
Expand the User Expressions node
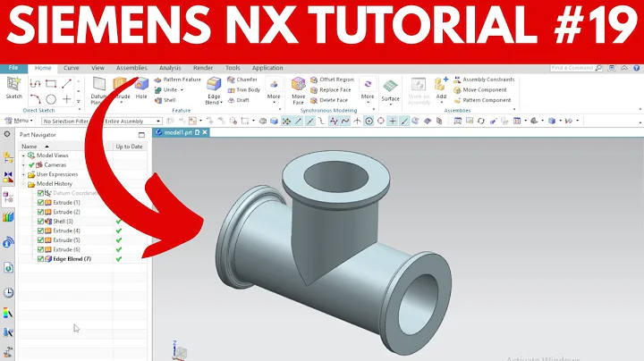pyautogui.click(x=23, y=174)
